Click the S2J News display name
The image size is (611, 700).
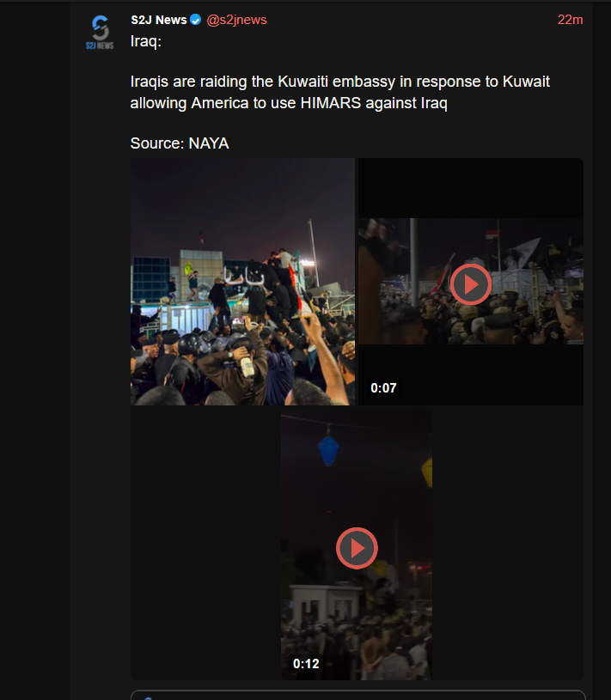[x=159, y=20]
